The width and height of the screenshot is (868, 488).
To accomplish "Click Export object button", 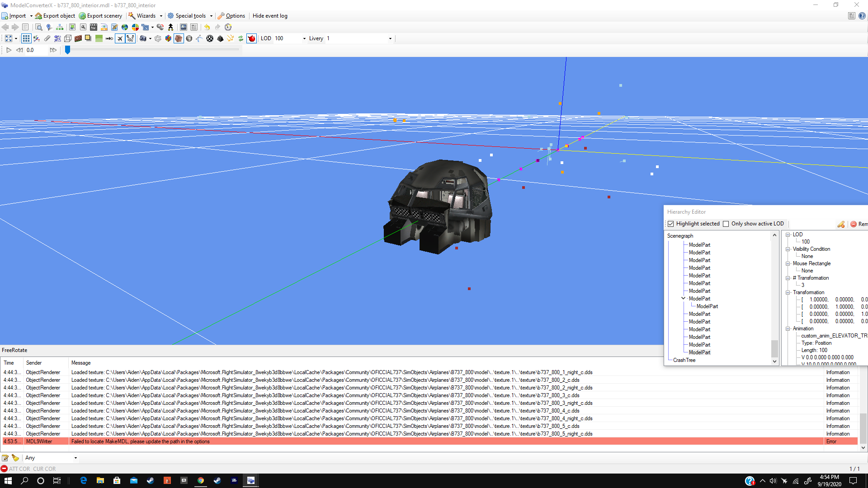I will point(55,16).
